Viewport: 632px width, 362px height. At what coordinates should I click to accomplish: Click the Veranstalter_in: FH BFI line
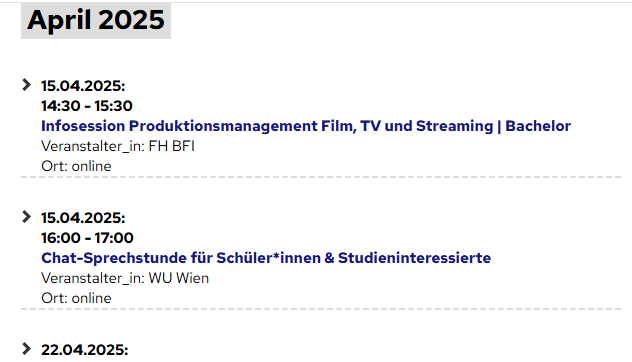tap(118, 146)
